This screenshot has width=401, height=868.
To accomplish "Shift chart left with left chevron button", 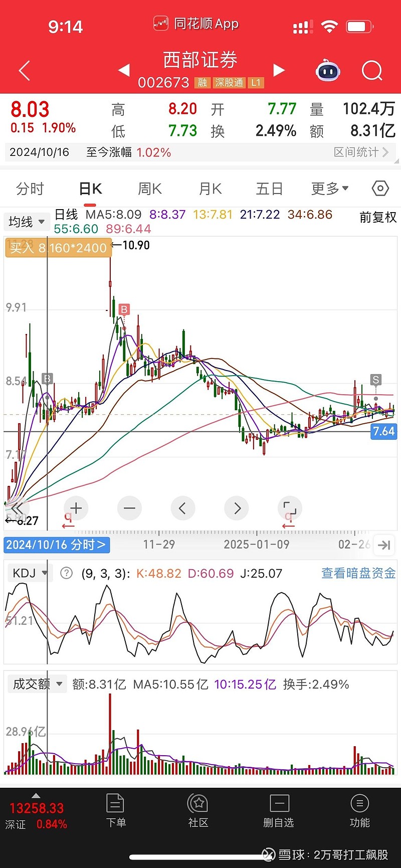I will [182, 508].
